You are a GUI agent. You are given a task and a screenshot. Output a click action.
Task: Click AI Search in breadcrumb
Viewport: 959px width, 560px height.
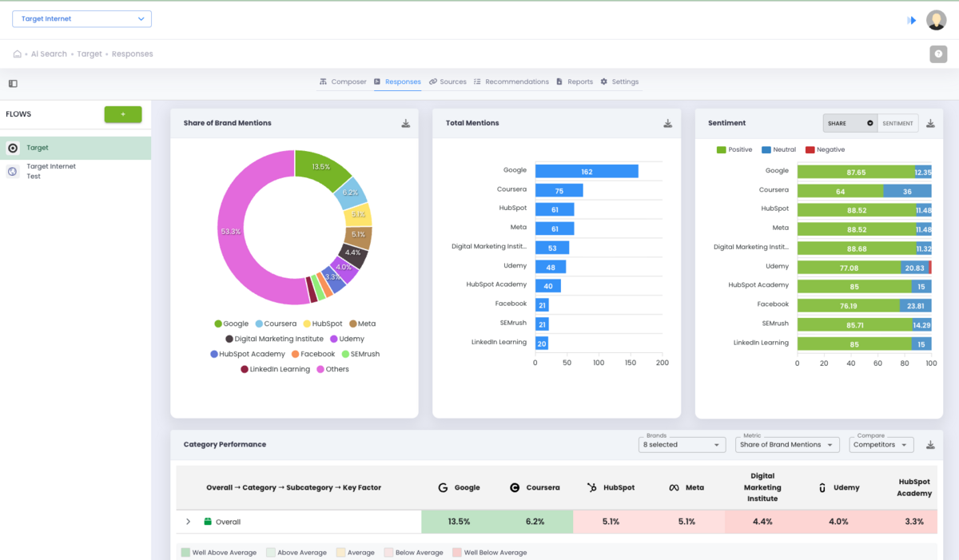pos(49,54)
